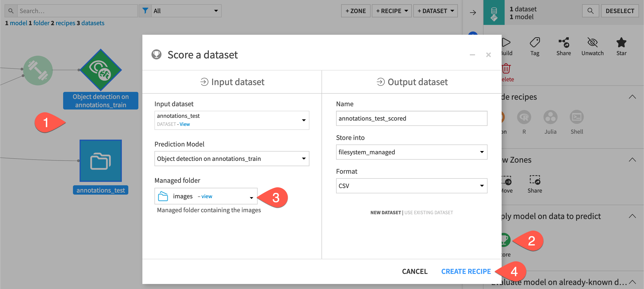Click the CANCEL button

415,271
